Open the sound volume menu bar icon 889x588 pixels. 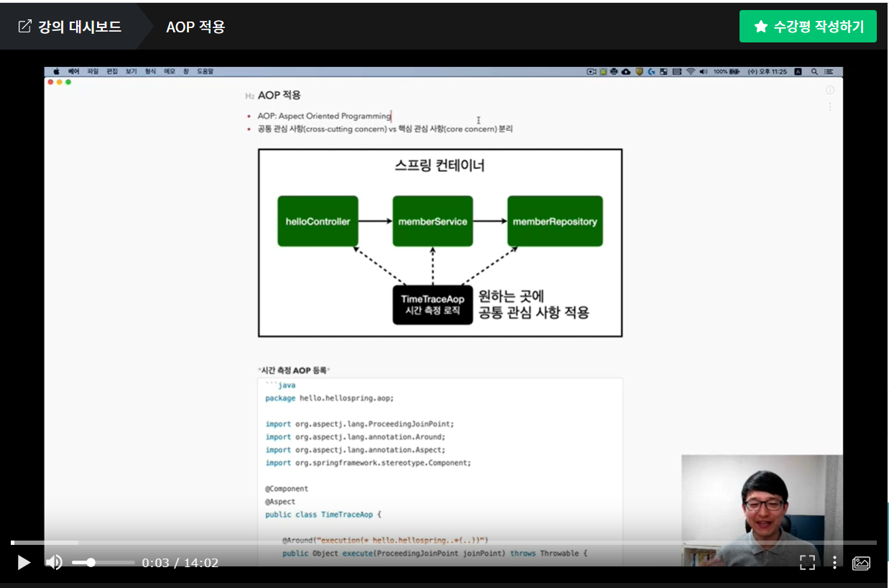click(703, 72)
